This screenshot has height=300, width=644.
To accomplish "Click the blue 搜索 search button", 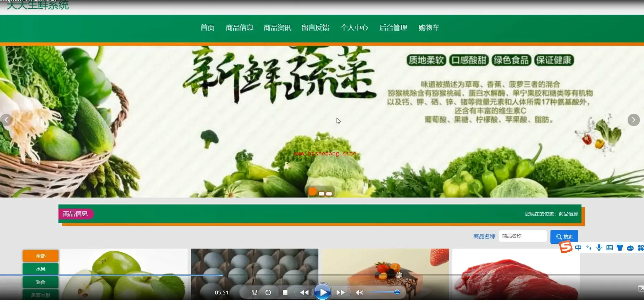I will click(x=564, y=237).
